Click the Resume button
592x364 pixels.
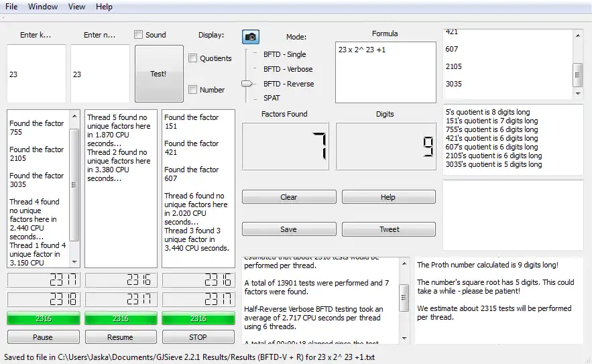point(121,337)
